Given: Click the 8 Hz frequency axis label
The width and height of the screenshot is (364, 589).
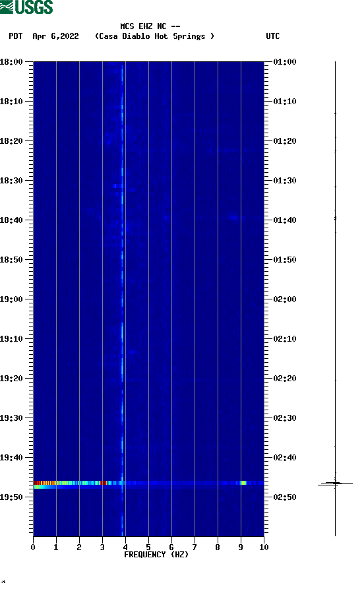Looking at the screenshot, I should 218,547.
